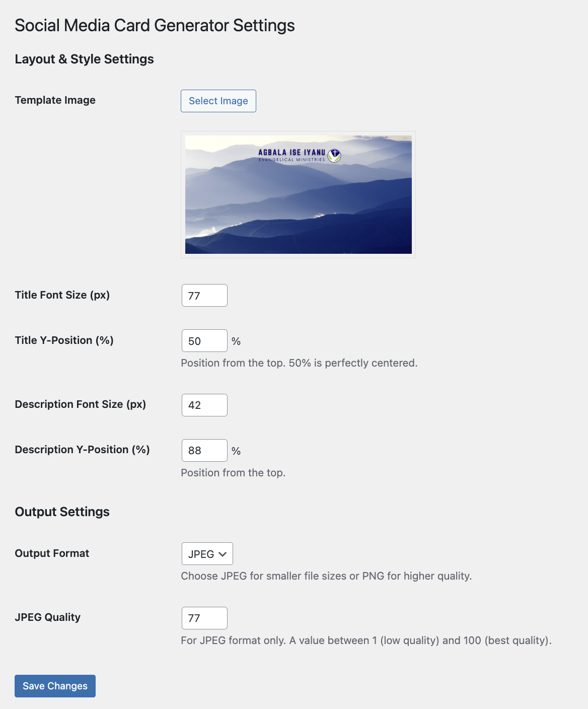Click the AGBALA ISE IYANU logo text
The width and height of the screenshot is (588, 709).
(x=291, y=153)
